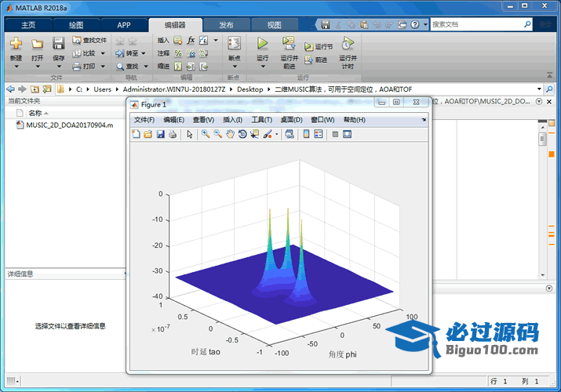Click the Advance (前进) button

[316, 60]
